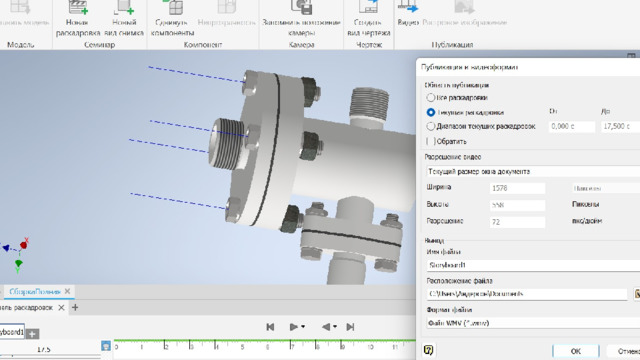This screenshot has width=640, height=360.
Task: Play the current storyboard forward
Action: (293, 327)
